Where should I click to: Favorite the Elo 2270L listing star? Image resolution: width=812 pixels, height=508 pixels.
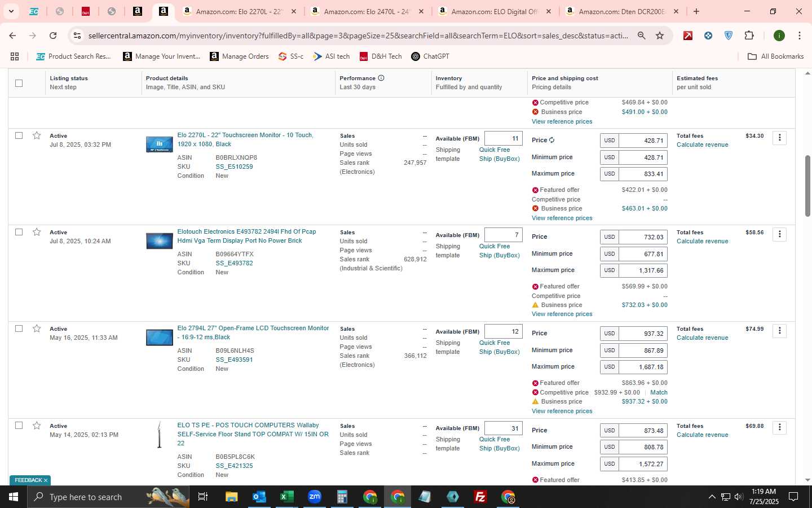pyautogui.click(x=37, y=135)
